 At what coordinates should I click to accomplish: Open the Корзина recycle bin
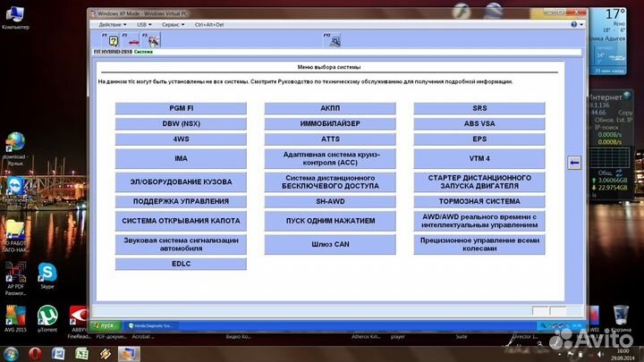(621, 318)
